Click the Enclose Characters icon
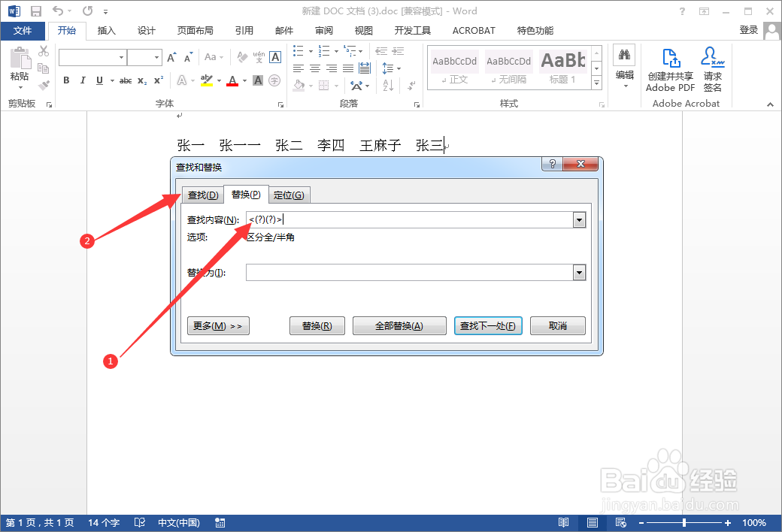The height and width of the screenshot is (532, 782). (x=274, y=80)
